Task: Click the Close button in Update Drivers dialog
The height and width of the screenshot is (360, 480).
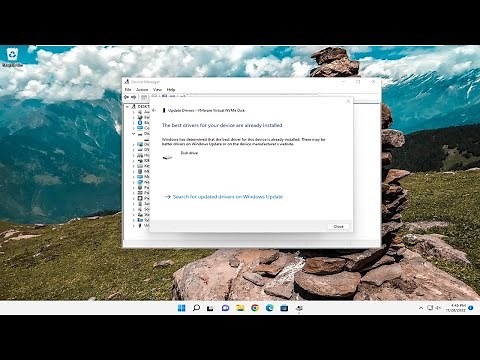Action: click(338, 226)
